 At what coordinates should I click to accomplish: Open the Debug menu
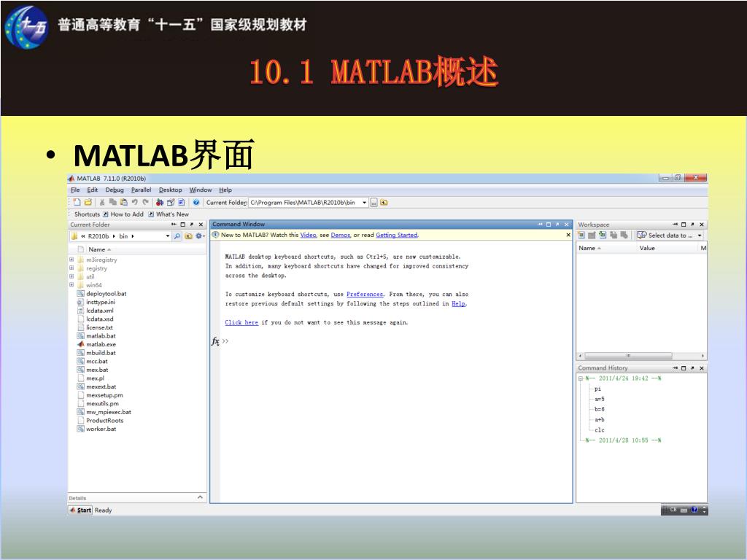(115, 190)
